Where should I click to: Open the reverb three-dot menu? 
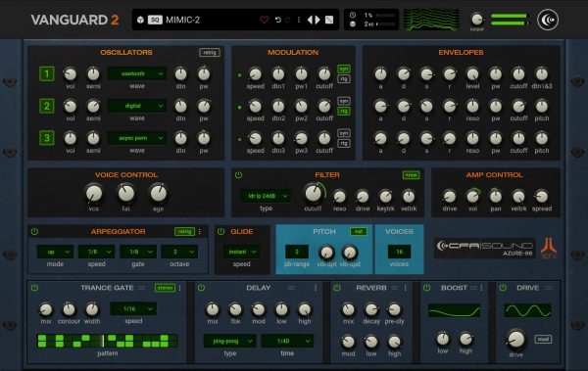coord(405,288)
